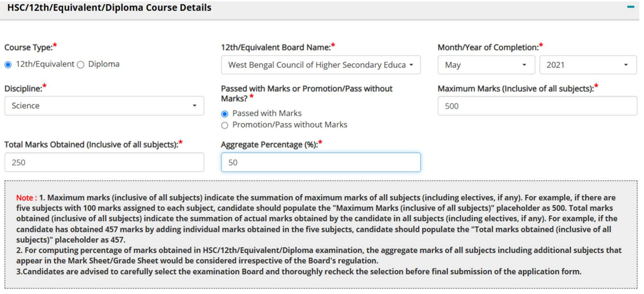Click the Total Marks Obtained field containing 250
This screenshot has height=294, width=644.
[x=104, y=162]
